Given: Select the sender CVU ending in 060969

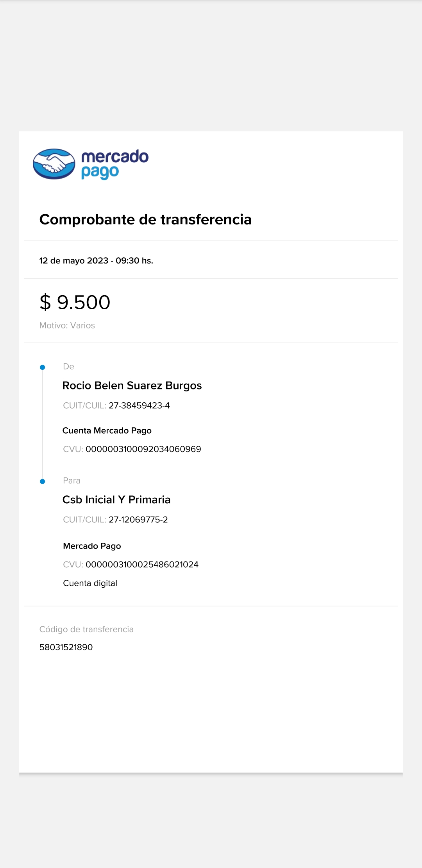Looking at the screenshot, I should [x=143, y=449].
